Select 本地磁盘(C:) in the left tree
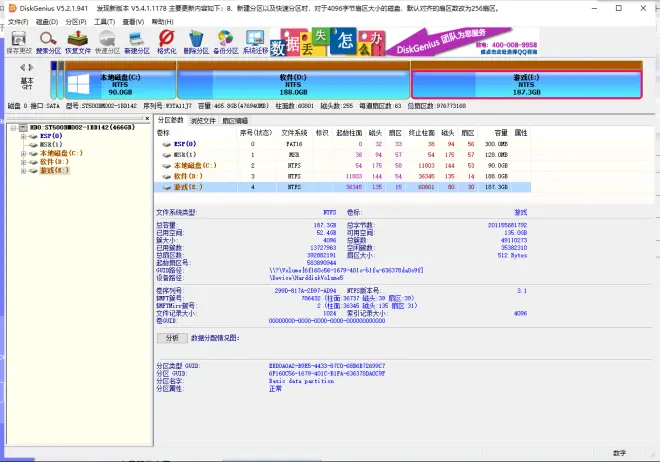The height and width of the screenshot is (462, 660). pyautogui.click(x=61, y=153)
